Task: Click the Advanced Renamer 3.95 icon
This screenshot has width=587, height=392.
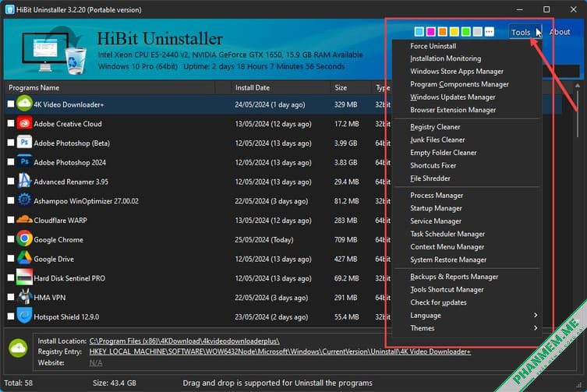Action: coord(24,181)
